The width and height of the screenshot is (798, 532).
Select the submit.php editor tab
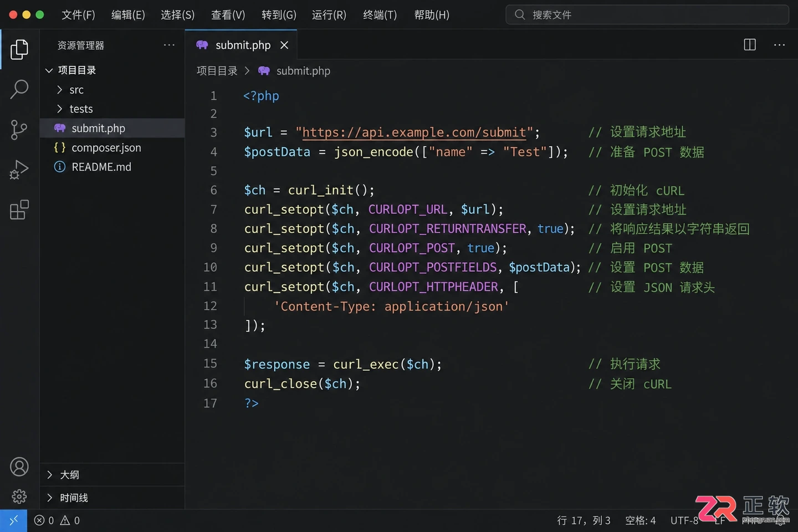coord(242,45)
